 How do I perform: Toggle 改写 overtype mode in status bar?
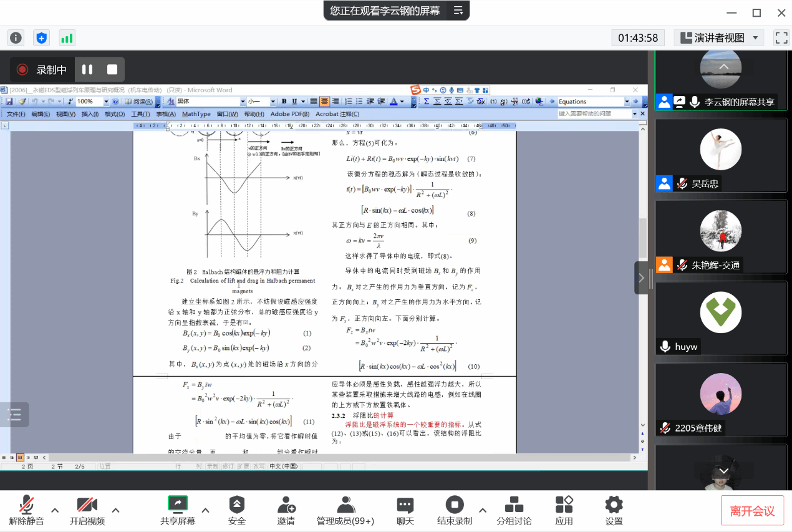click(259, 466)
